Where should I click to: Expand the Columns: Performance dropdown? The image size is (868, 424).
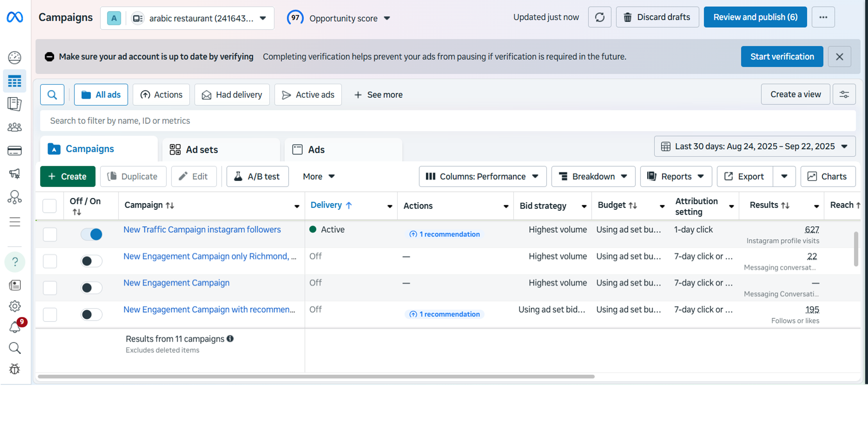482,177
